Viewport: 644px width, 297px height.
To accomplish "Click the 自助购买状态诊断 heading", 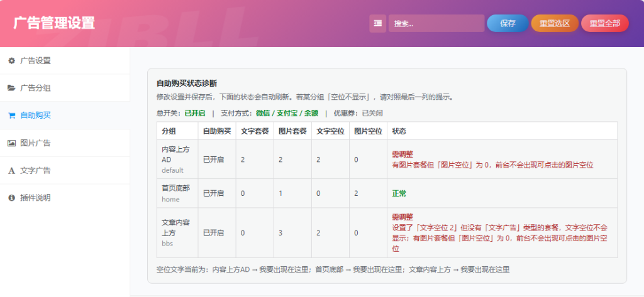I will coord(187,84).
